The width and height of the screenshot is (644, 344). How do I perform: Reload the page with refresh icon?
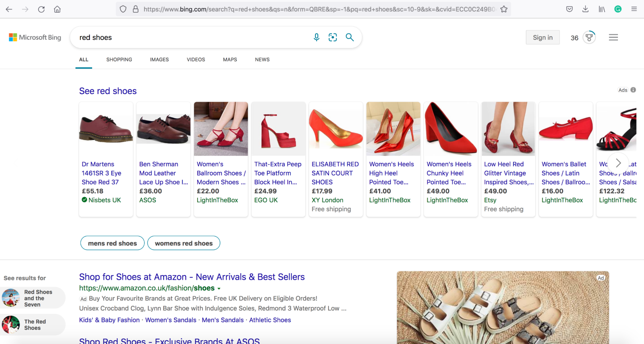point(41,9)
